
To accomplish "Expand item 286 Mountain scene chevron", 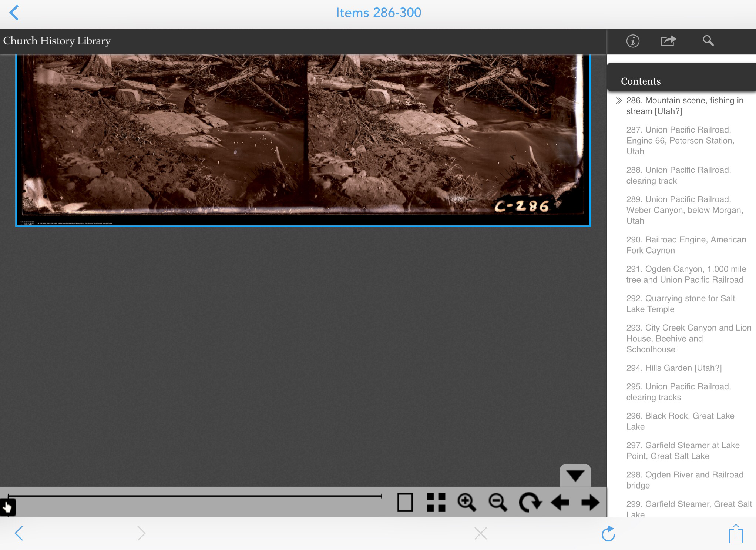I will pyautogui.click(x=619, y=101).
